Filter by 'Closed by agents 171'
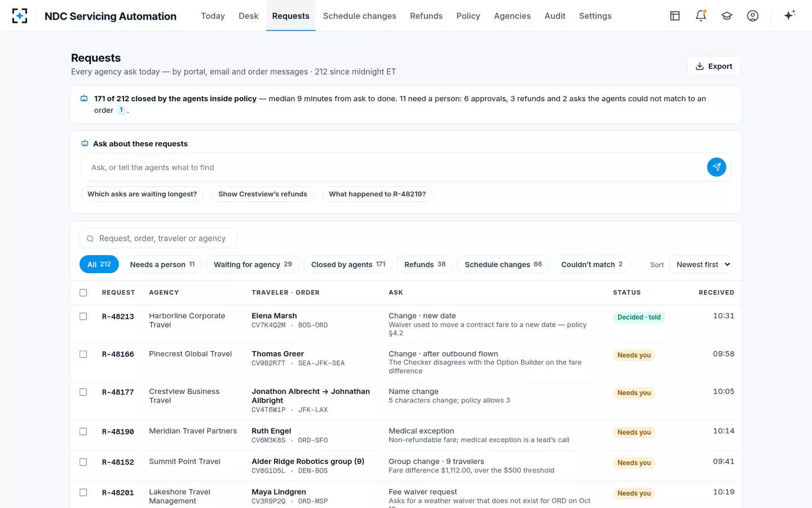 pos(348,264)
